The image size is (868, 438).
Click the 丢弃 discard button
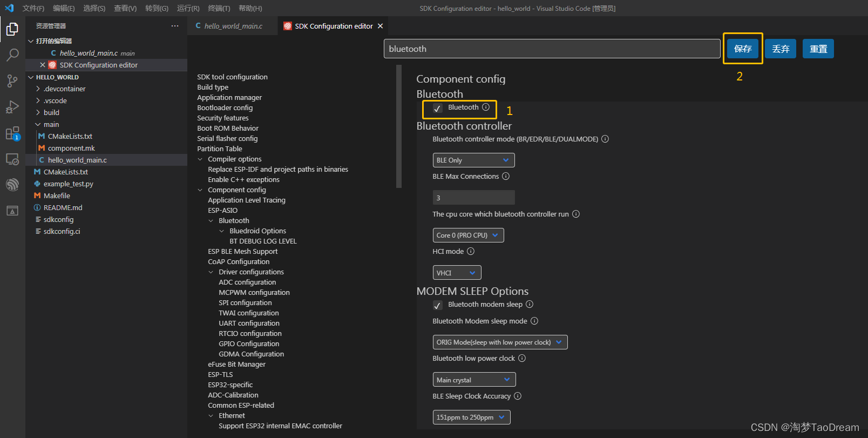[x=781, y=49]
